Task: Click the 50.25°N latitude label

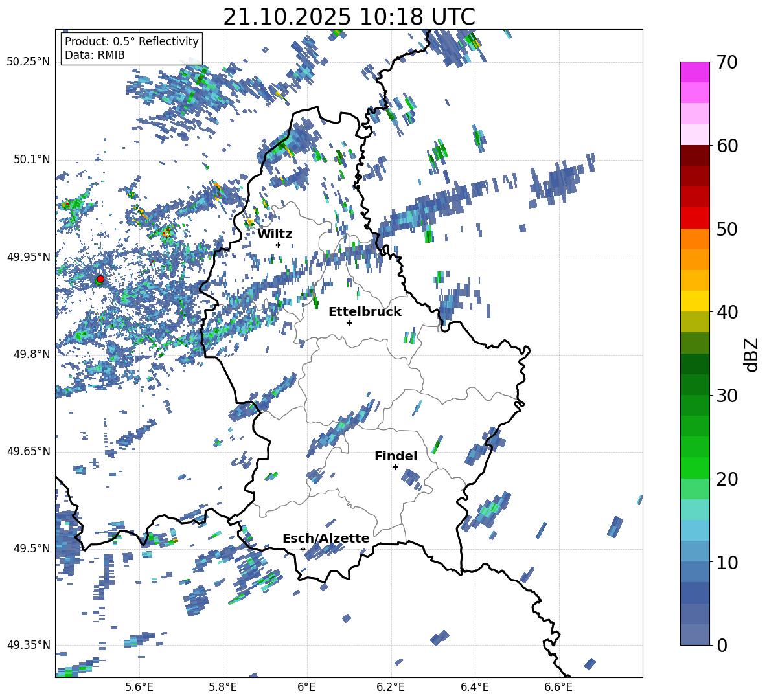Action: tap(29, 62)
